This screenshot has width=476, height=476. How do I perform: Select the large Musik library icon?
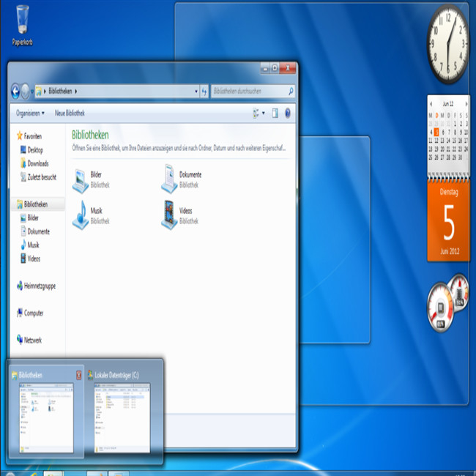pos(81,215)
